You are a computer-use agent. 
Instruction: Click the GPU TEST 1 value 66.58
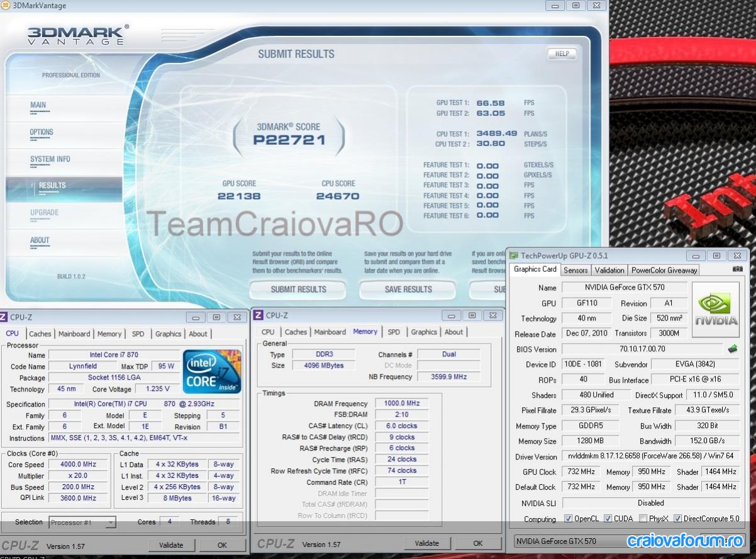[x=491, y=103]
